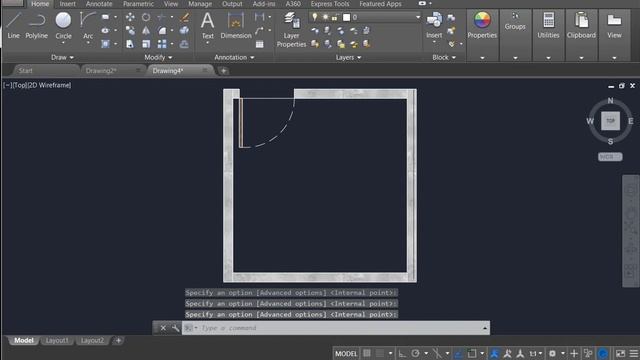640x360 pixels.
Task: Use the Fillet tool
Action: pyautogui.click(x=162, y=31)
